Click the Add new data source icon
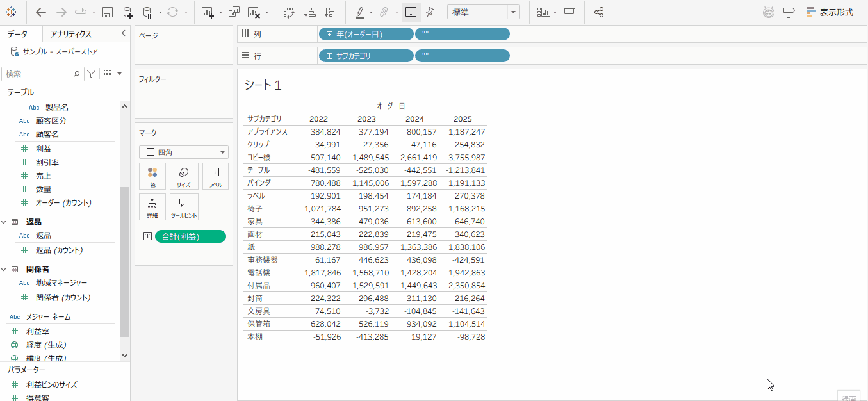This screenshot has height=401, width=868. [x=127, y=12]
